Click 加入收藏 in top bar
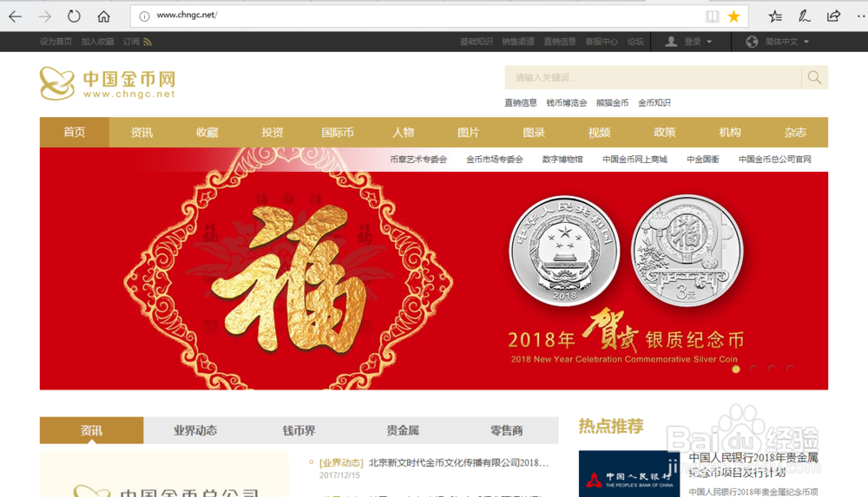Viewport: 868px width, 497px height. (x=97, y=42)
